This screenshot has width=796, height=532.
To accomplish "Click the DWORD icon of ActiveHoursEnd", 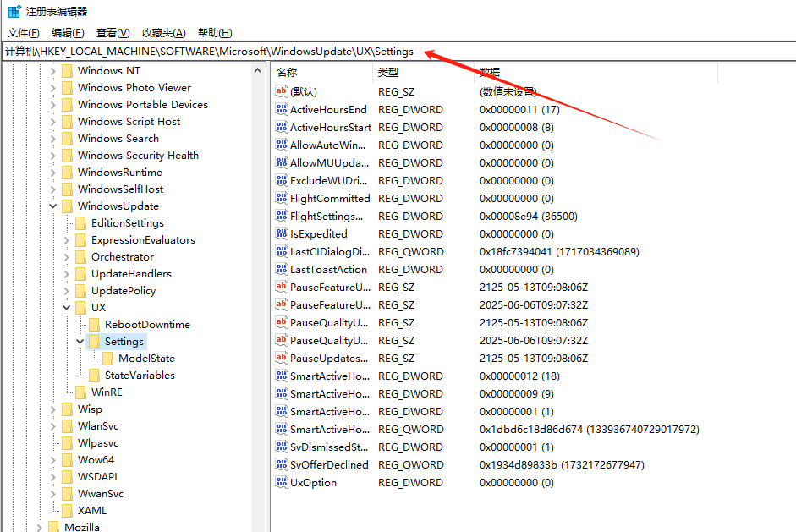I will (x=281, y=109).
